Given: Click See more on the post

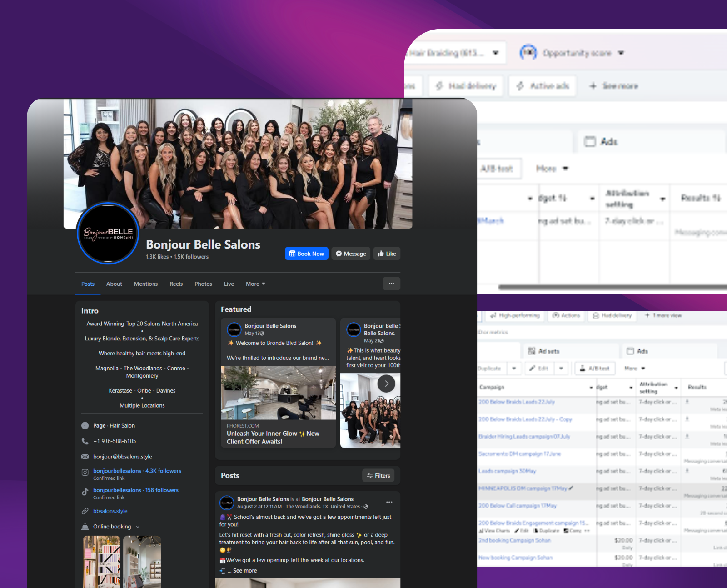Looking at the screenshot, I should click(244, 571).
